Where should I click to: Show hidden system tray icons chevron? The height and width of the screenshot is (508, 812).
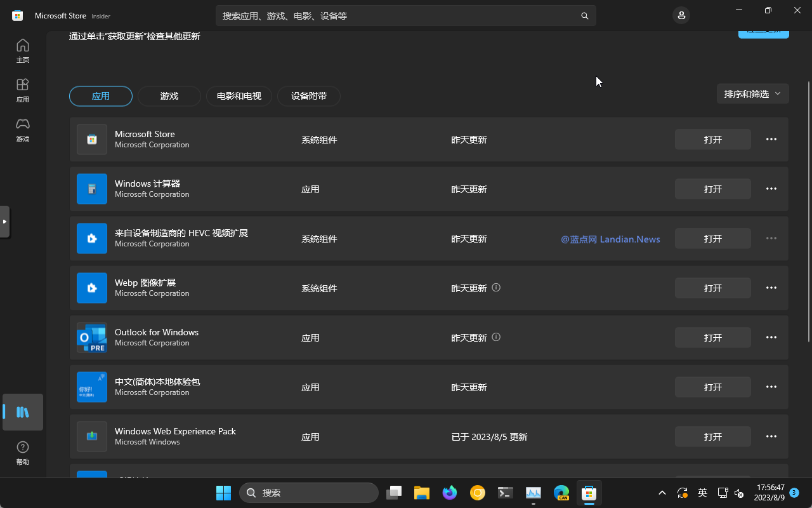[662, 493]
